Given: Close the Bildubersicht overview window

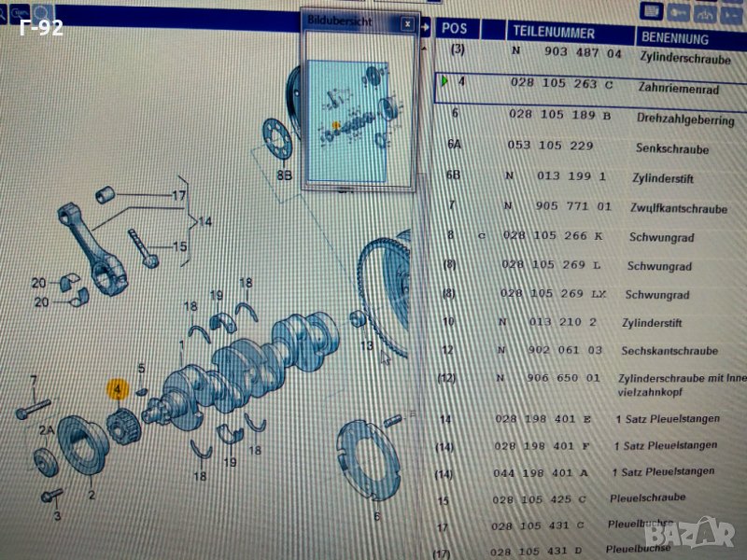Looking at the screenshot, I should [406, 22].
